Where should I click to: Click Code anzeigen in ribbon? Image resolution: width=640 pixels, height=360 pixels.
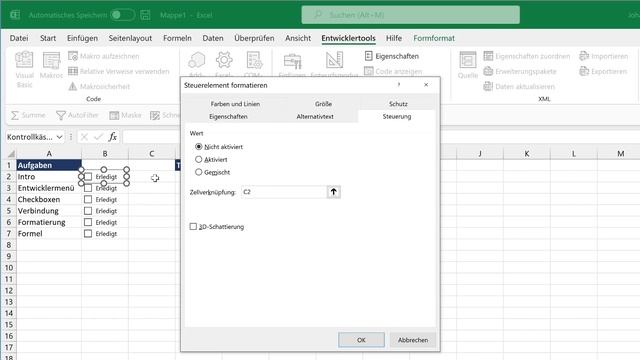393,71
